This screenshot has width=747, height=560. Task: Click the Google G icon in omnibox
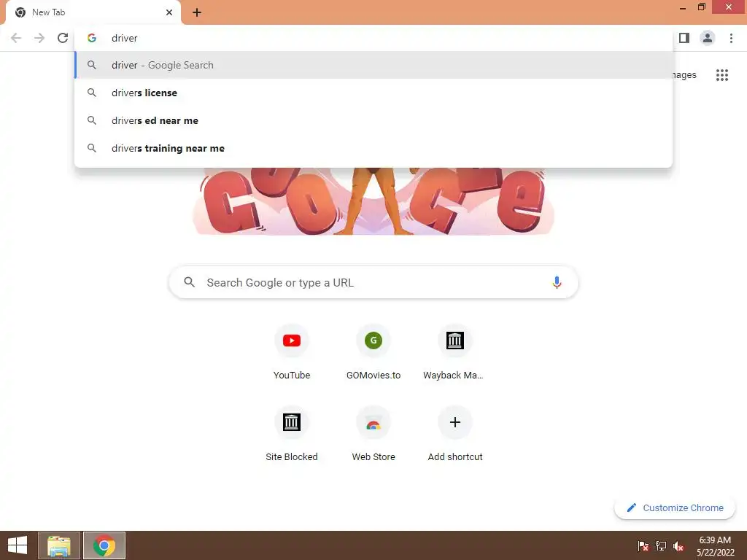click(92, 38)
